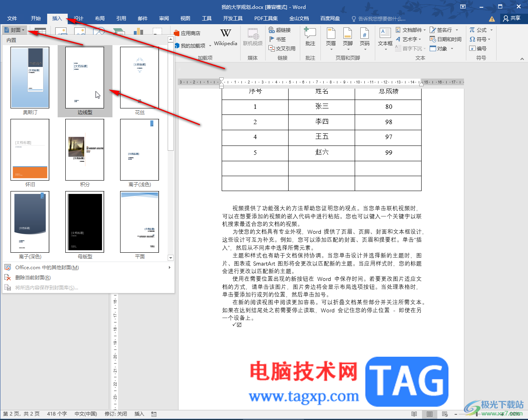Open the 页脚 footer dropdown
This screenshot has width=528, height=420.
click(x=348, y=39)
